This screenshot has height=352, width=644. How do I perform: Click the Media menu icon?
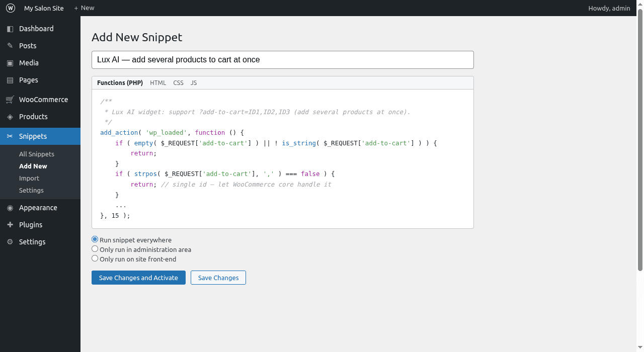click(10, 63)
